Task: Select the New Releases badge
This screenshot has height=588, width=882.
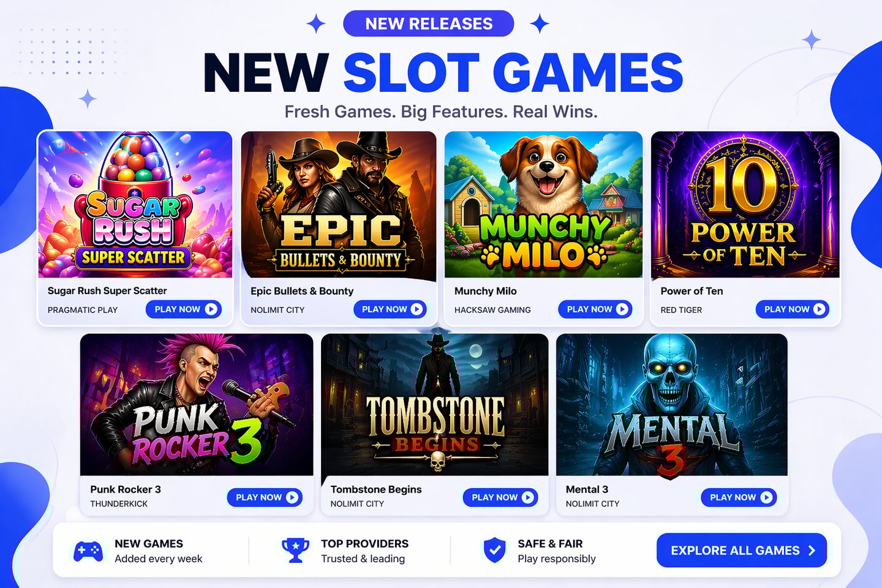Action: (x=428, y=24)
